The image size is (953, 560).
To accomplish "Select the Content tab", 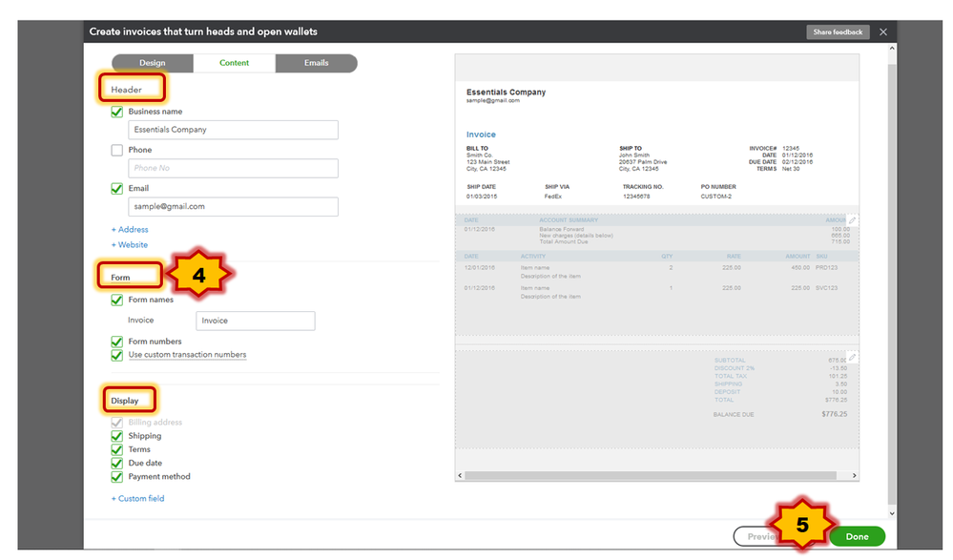I will click(x=234, y=63).
